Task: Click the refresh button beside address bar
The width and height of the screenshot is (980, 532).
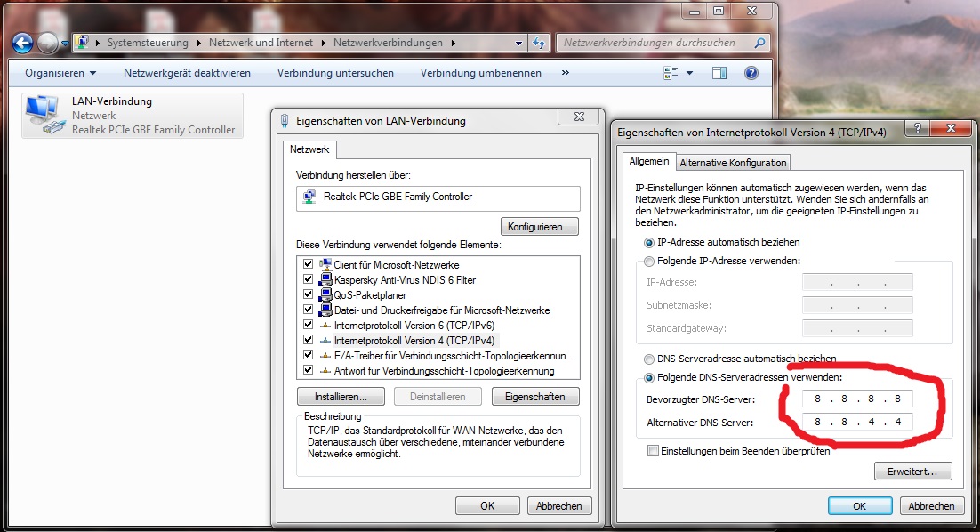Action: tap(538, 43)
